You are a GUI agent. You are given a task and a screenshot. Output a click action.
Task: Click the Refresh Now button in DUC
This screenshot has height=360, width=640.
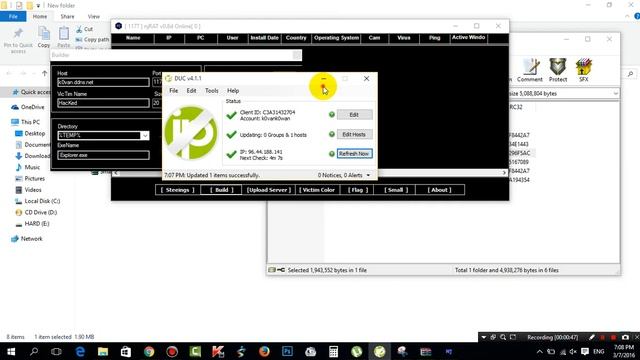(354, 154)
